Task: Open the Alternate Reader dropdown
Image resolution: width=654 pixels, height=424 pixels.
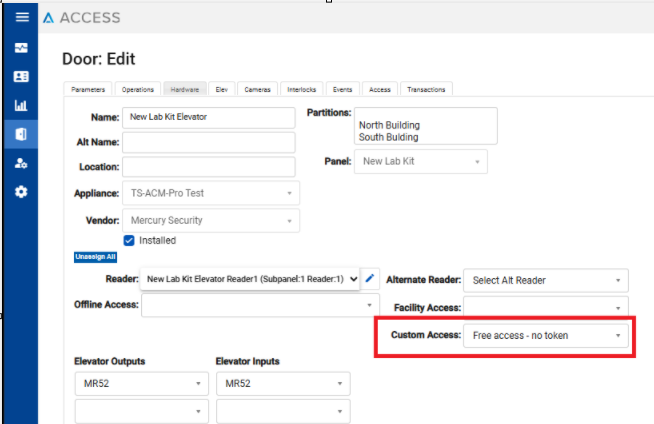Action: [546, 280]
